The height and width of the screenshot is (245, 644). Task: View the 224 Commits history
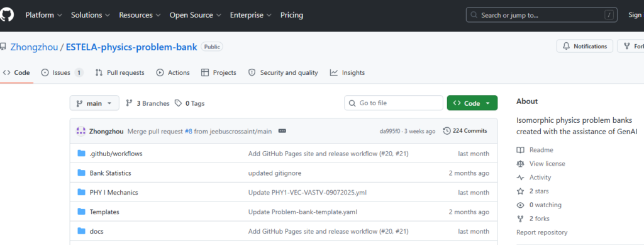[x=465, y=131]
